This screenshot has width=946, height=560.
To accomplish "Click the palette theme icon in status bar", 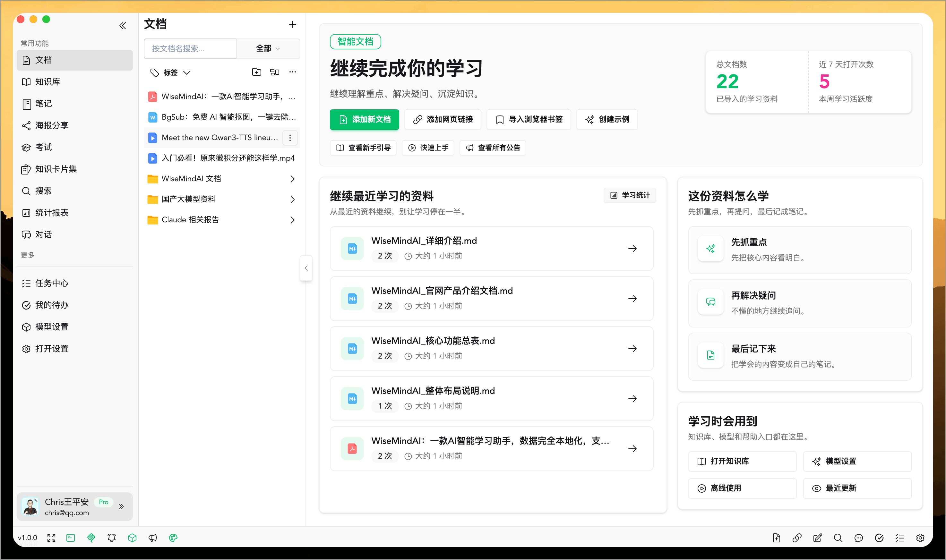I will 173,538.
